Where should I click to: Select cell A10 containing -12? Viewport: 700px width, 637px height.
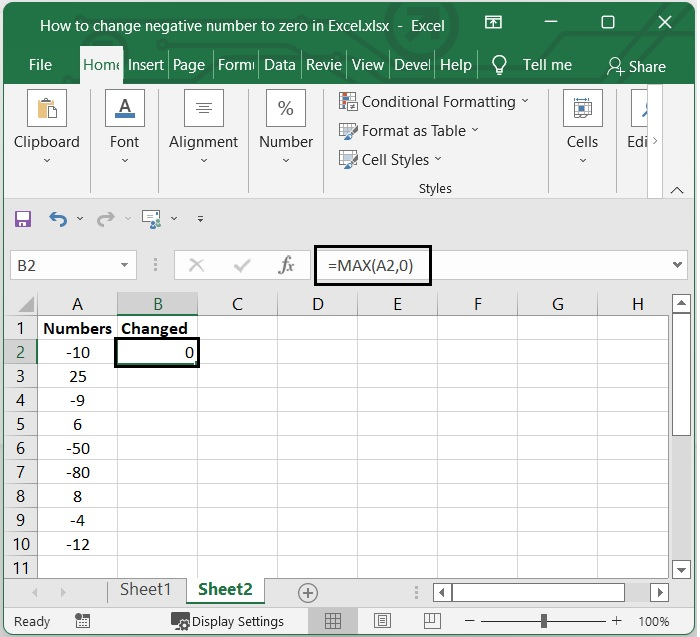point(78,544)
